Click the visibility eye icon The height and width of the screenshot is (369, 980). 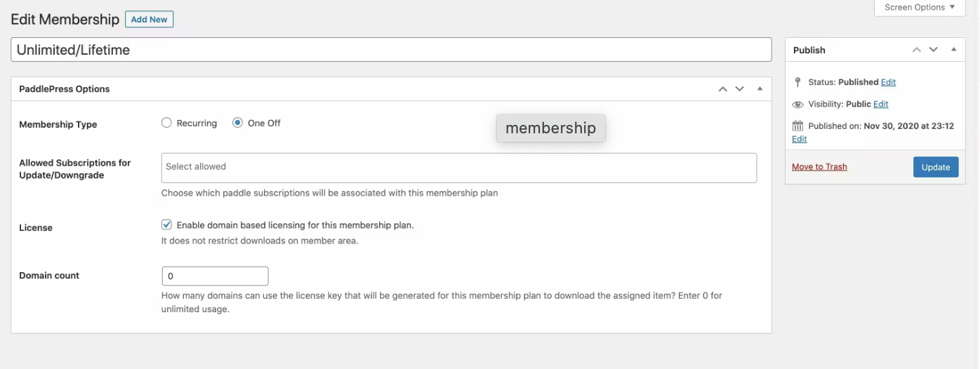tap(797, 105)
